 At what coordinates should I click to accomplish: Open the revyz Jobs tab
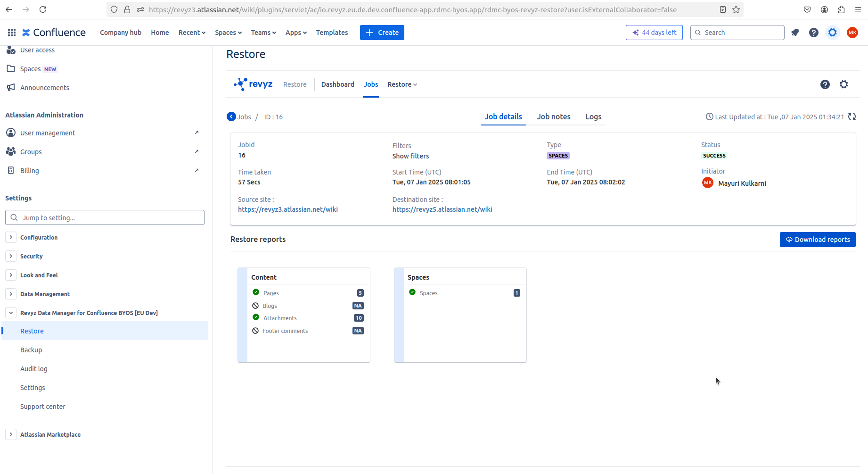click(x=371, y=84)
